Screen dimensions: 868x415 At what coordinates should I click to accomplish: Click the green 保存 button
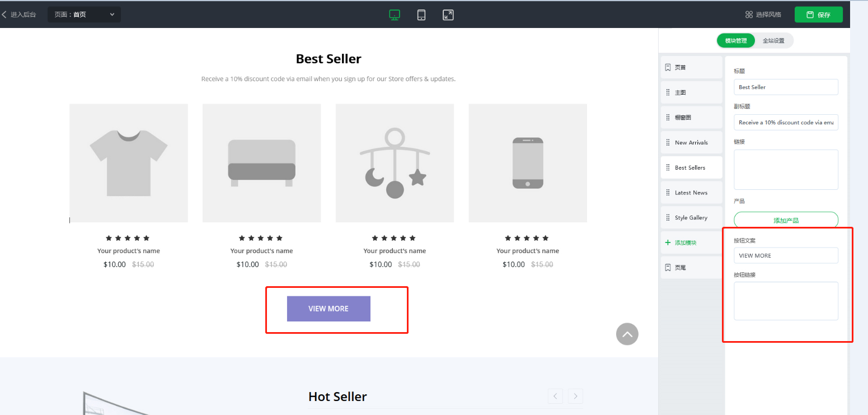pyautogui.click(x=818, y=15)
